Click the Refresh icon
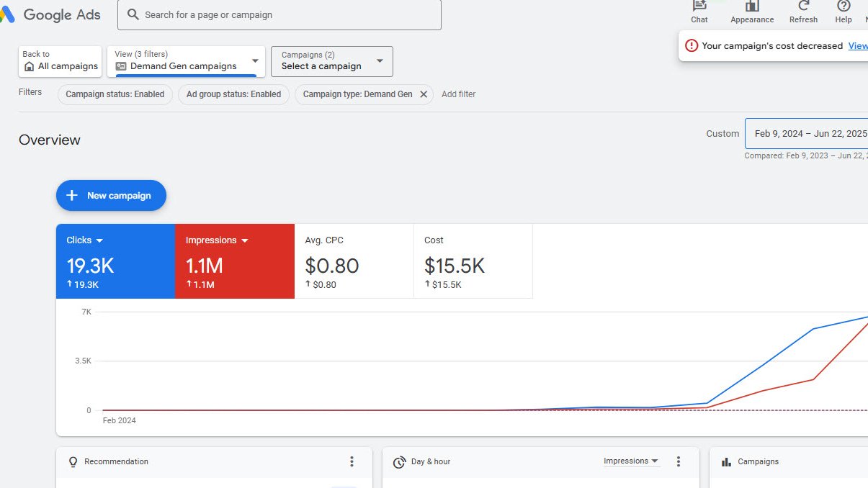This screenshot has height=488, width=868. [x=803, y=6]
